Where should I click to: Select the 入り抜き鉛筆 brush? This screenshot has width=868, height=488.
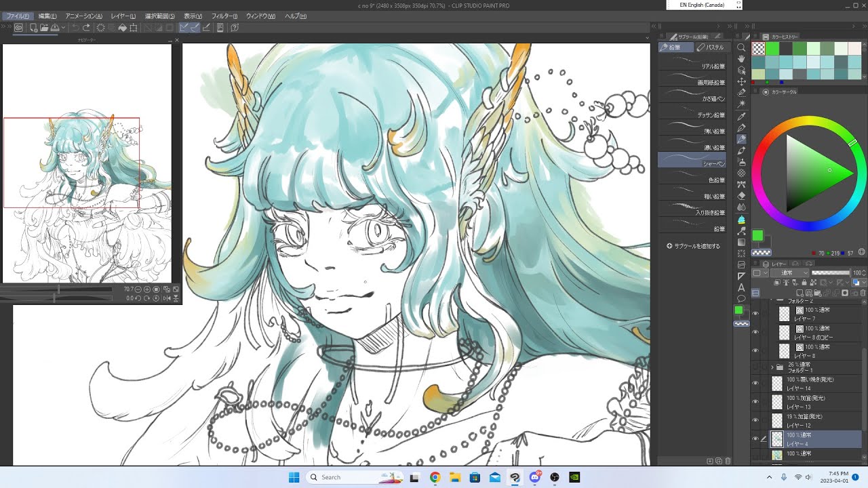point(692,209)
